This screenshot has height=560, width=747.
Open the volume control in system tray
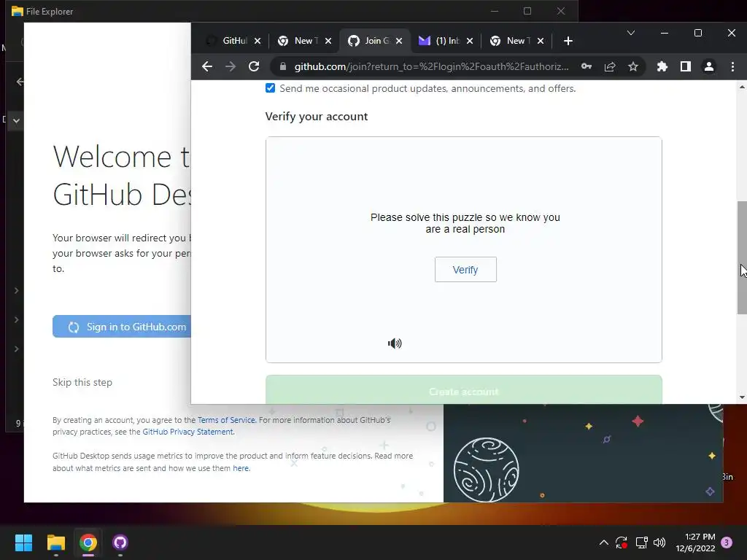point(659,542)
